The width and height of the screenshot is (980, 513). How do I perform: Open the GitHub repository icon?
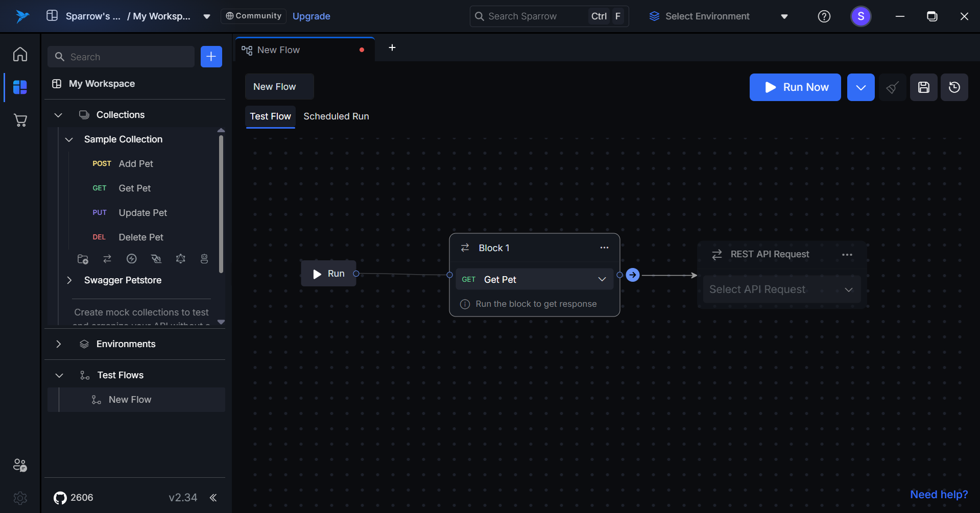pos(60,498)
